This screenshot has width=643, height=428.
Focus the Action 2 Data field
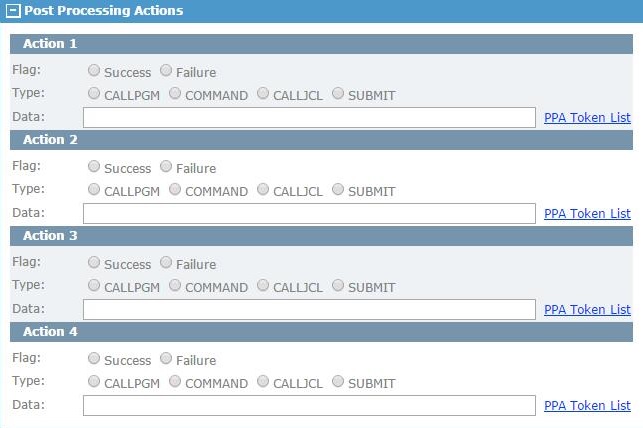[x=309, y=214]
